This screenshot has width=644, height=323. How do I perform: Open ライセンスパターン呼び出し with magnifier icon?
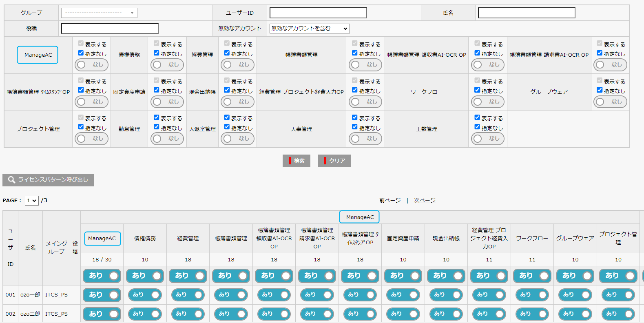click(48, 180)
